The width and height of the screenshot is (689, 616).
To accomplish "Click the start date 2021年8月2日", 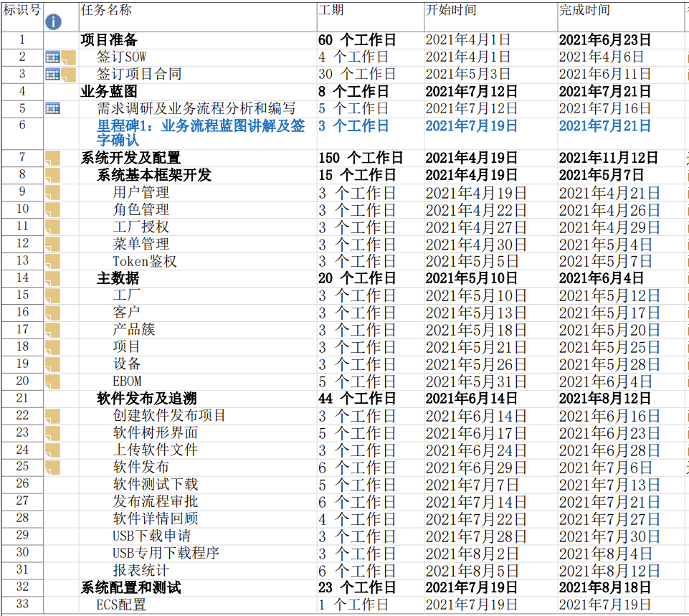I will click(x=472, y=553).
